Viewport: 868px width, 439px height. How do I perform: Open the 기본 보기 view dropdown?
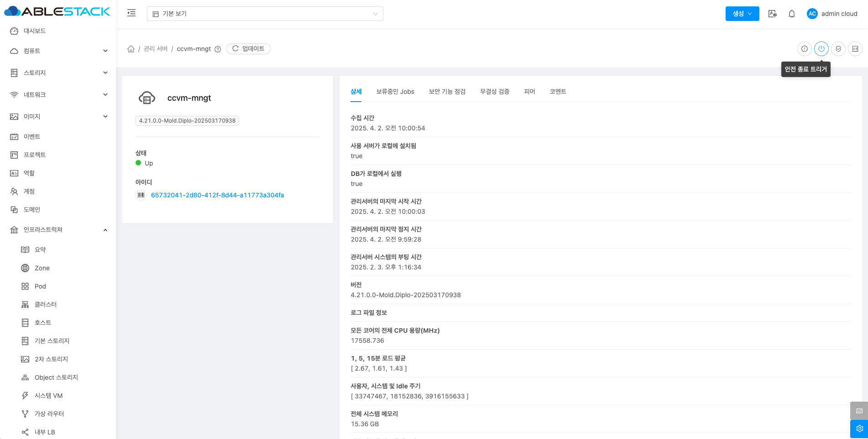(265, 14)
